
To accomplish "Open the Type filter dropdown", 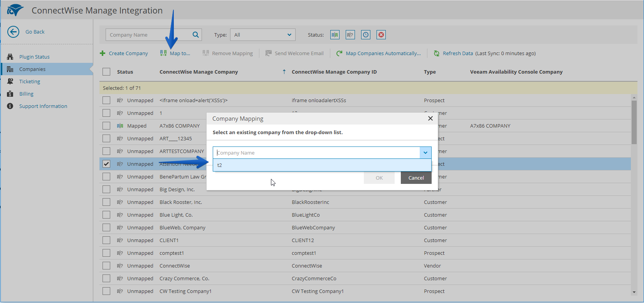I will tap(263, 35).
